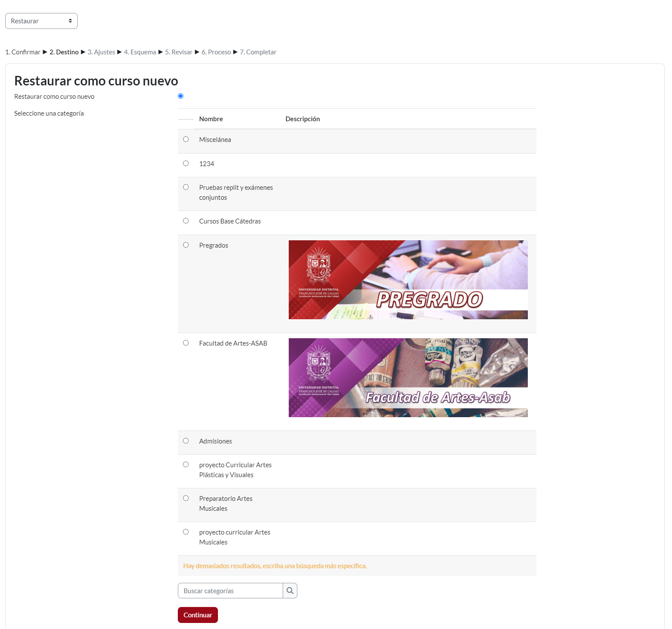Open the Restaurar dropdown menu
Screen dimensions: 672x629
(41, 21)
